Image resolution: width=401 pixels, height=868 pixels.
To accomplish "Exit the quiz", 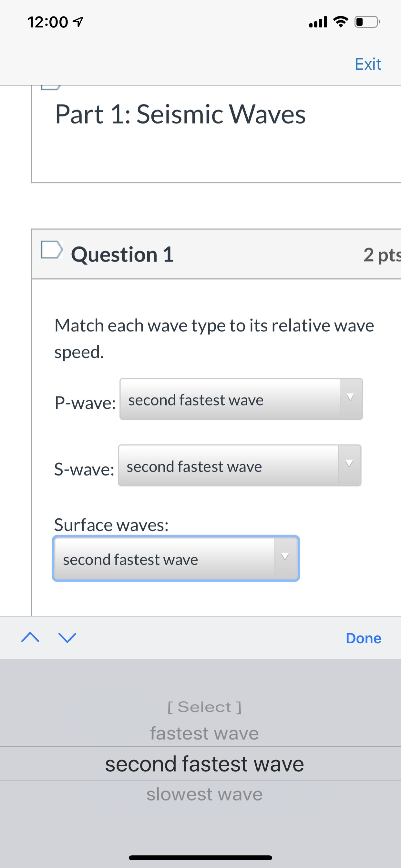I will tap(368, 64).
